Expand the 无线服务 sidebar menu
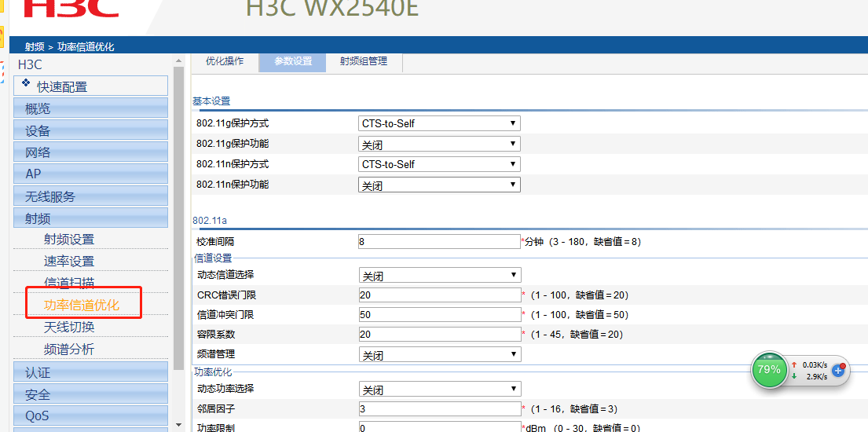868x432 pixels. (91, 196)
